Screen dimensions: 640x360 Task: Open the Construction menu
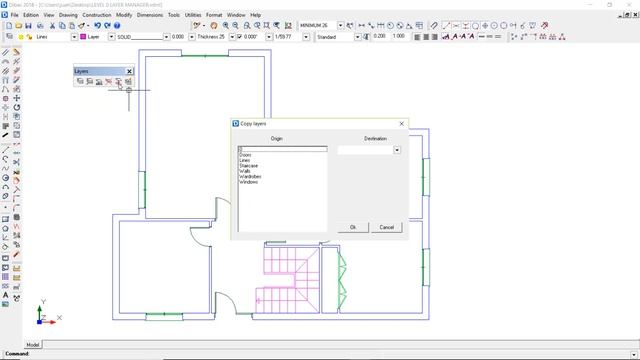click(97, 15)
